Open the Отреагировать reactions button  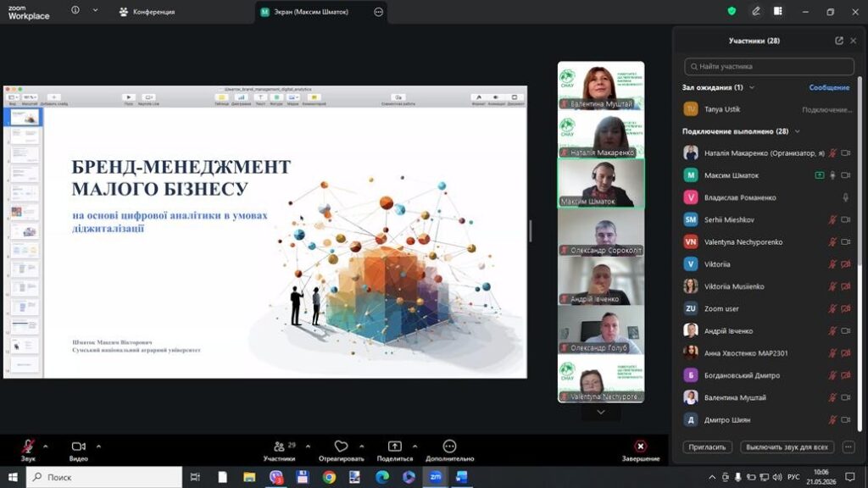pyautogui.click(x=341, y=450)
